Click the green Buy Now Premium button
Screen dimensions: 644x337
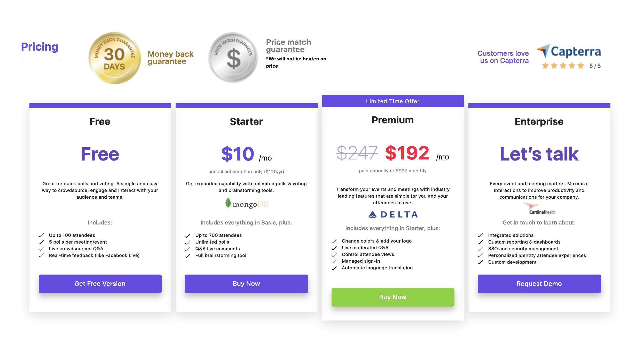(393, 297)
